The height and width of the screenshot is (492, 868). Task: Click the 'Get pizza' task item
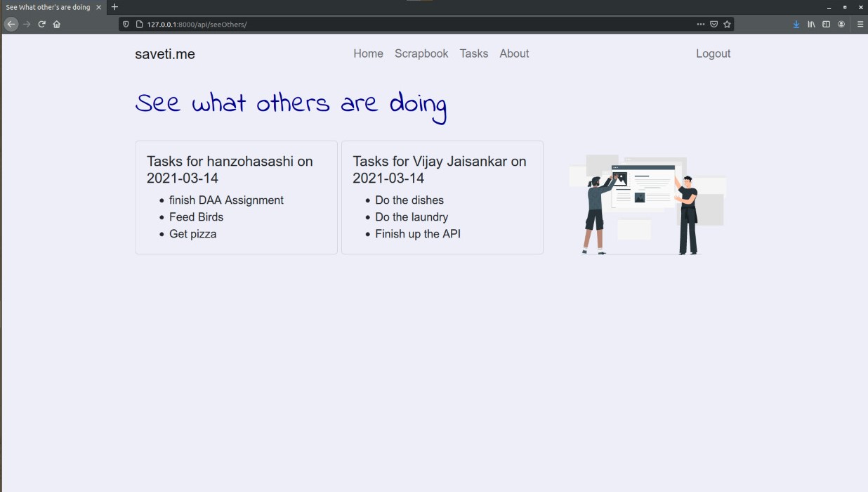tap(192, 234)
